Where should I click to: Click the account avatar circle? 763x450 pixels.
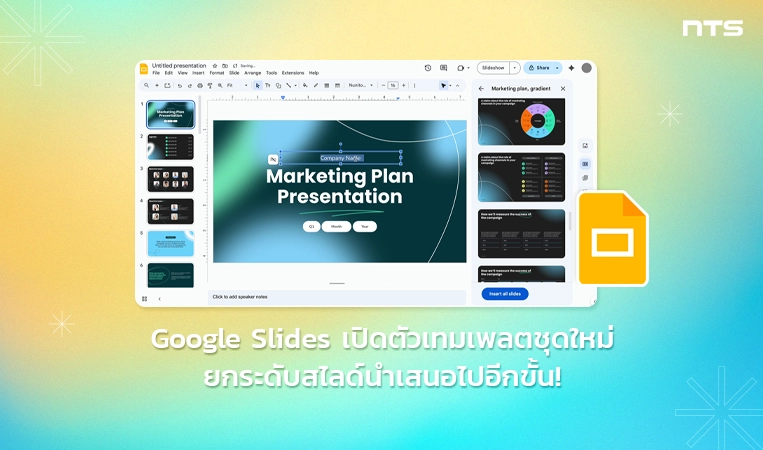(x=586, y=68)
